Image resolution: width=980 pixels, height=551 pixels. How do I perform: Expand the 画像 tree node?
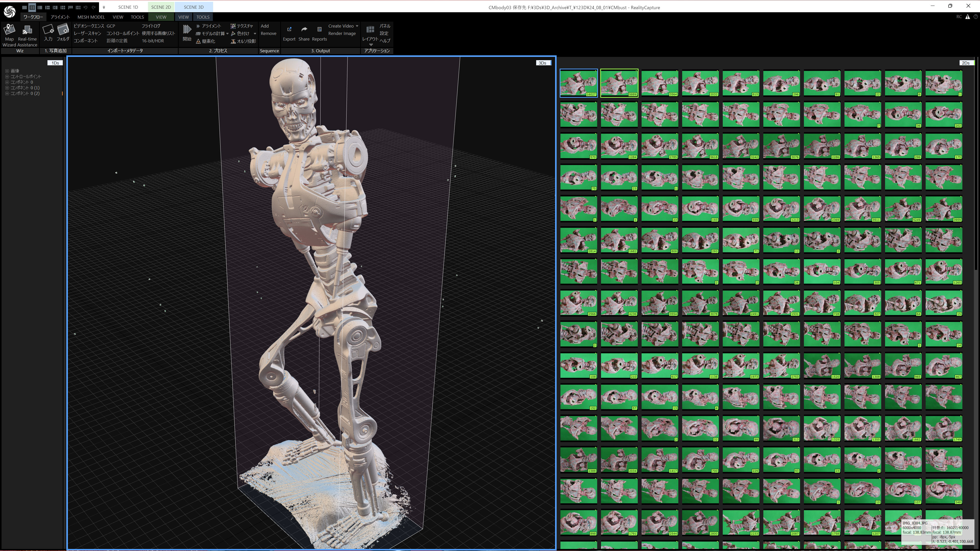7,71
